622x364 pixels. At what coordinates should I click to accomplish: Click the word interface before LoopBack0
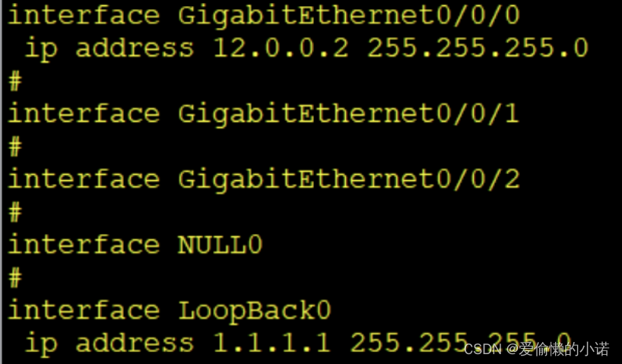coord(84,310)
